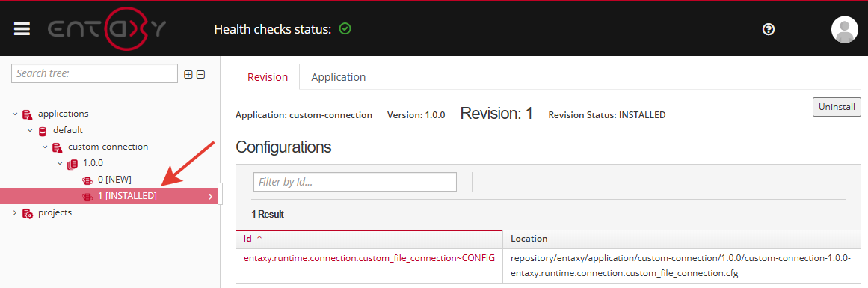868x288 pixels.
Task: Click the Configurations heading
Action: pyautogui.click(x=283, y=147)
